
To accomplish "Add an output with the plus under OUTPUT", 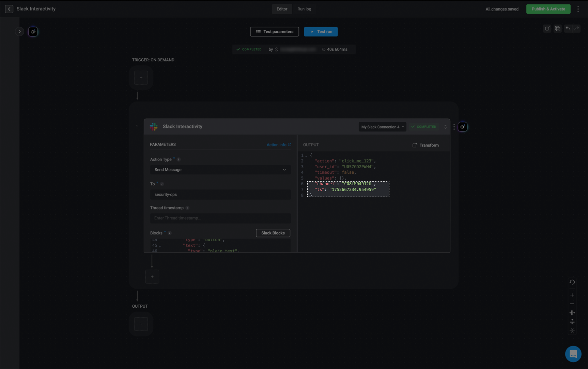I will 141,324.
